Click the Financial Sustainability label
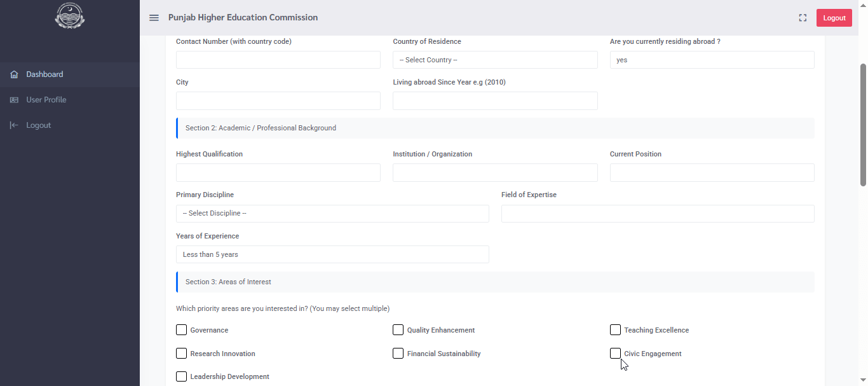The image size is (868, 386). pos(444,354)
